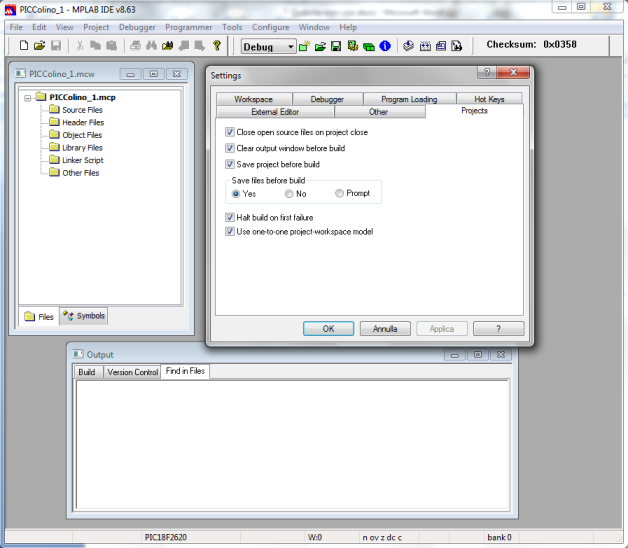Close the Settings dialog with red X
This screenshot has height=548, width=628.
513,73
